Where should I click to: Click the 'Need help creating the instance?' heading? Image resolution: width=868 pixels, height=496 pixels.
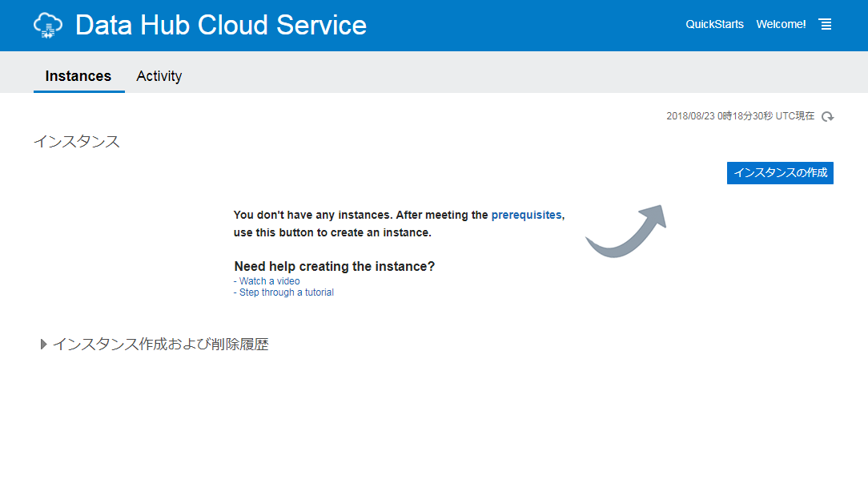pyautogui.click(x=335, y=267)
